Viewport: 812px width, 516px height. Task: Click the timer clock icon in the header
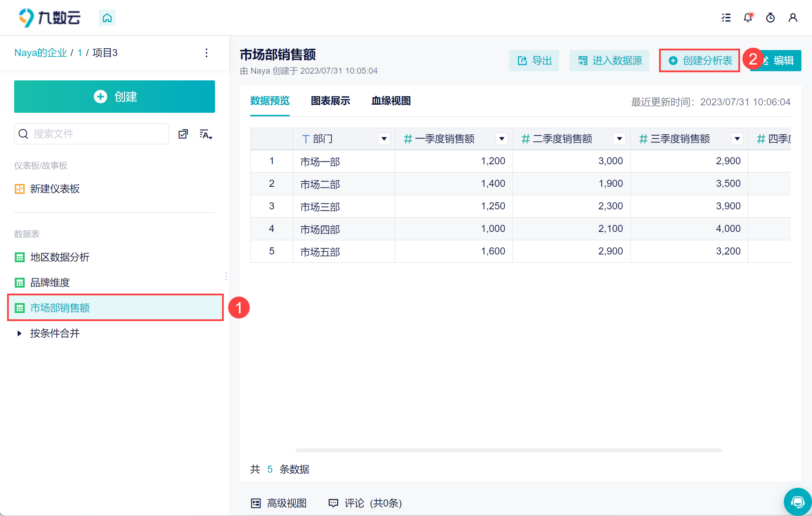[770, 18]
